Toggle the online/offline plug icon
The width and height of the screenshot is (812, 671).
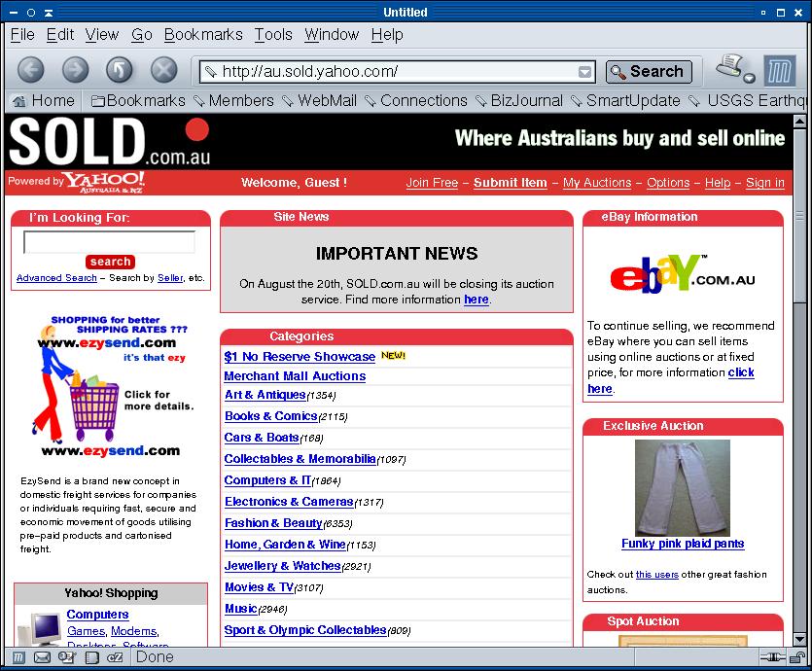773,657
